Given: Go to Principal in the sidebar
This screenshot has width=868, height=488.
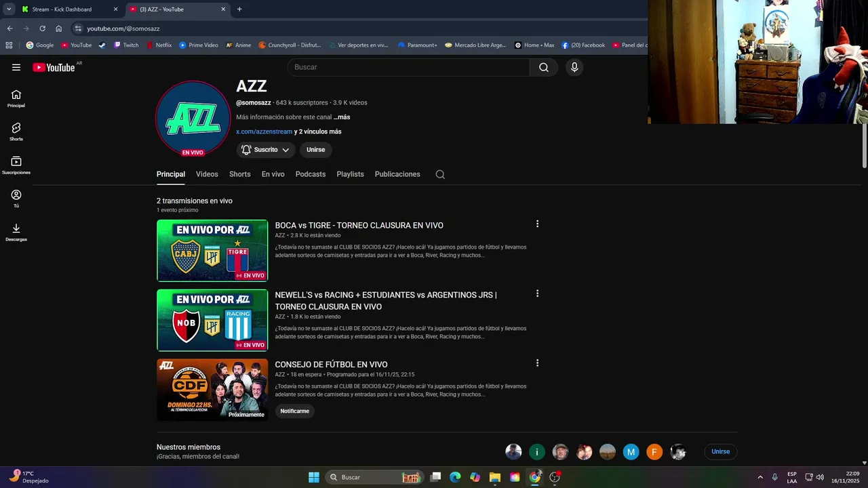Looking at the screenshot, I should click(x=16, y=99).
